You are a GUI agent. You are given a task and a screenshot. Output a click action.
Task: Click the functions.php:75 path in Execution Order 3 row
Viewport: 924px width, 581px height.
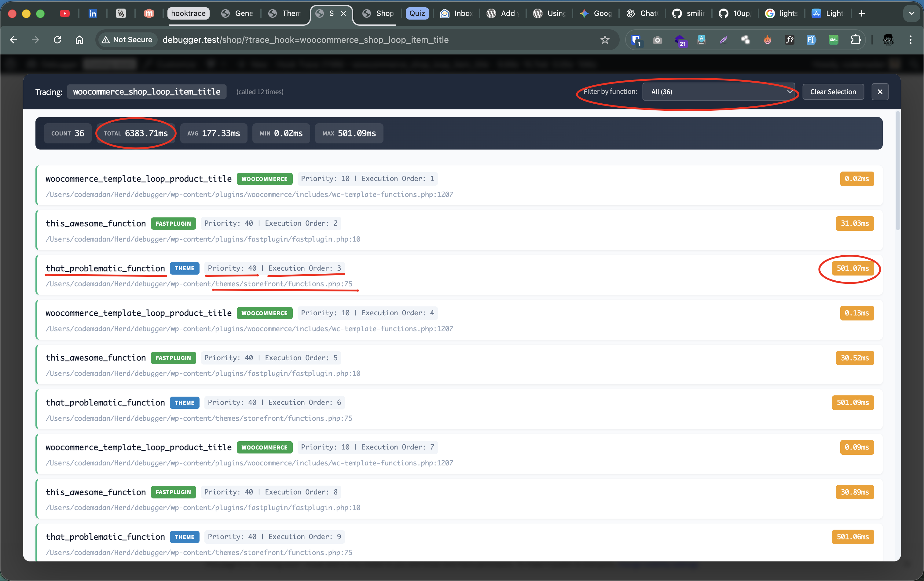[199, 284]
